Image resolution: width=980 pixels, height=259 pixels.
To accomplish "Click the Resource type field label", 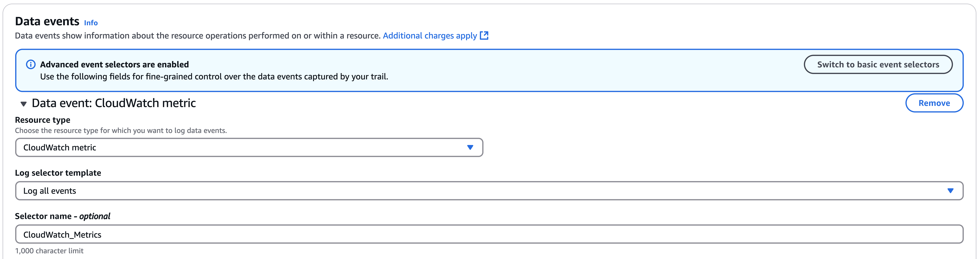I will (43, 120).
